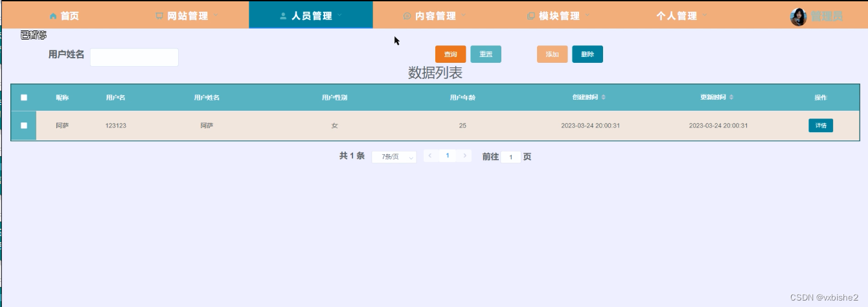The width and height of the screenshot is (868, 307).
Task: Click the 123123 username cell
Action: (115, 126)
